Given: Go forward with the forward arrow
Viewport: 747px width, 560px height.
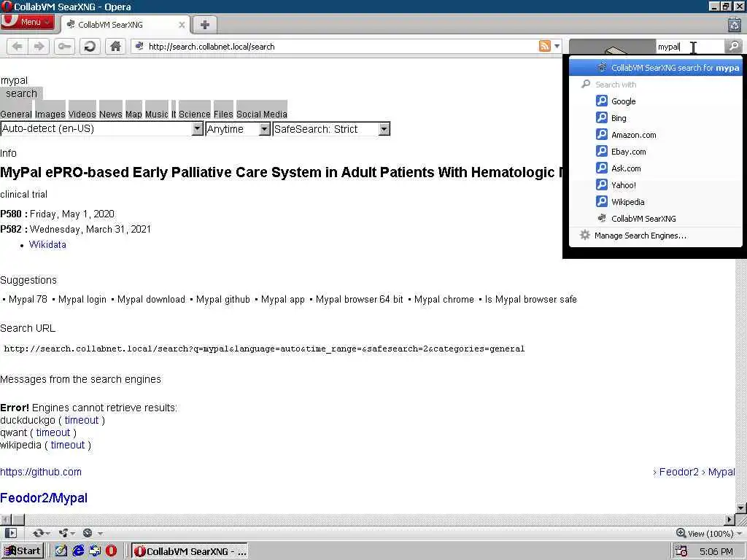Looking at the screenshot, I should pyautogui.click(x=39, y=46).
